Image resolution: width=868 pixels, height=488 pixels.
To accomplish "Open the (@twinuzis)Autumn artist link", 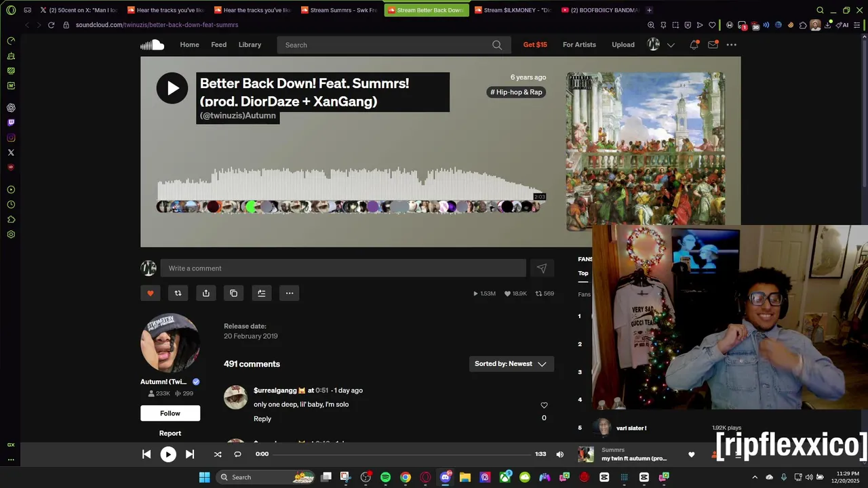I will tap(238, 116).
